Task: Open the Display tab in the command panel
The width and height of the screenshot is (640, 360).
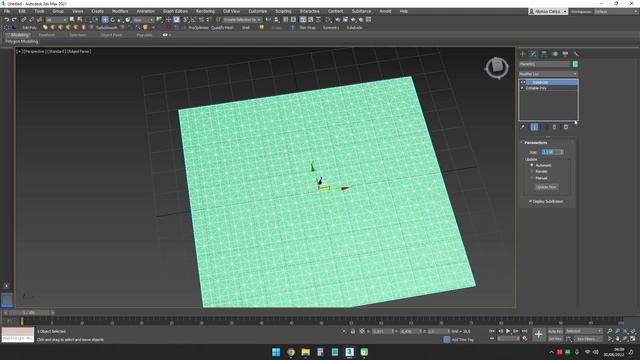Action: click(x=565, y=54)
